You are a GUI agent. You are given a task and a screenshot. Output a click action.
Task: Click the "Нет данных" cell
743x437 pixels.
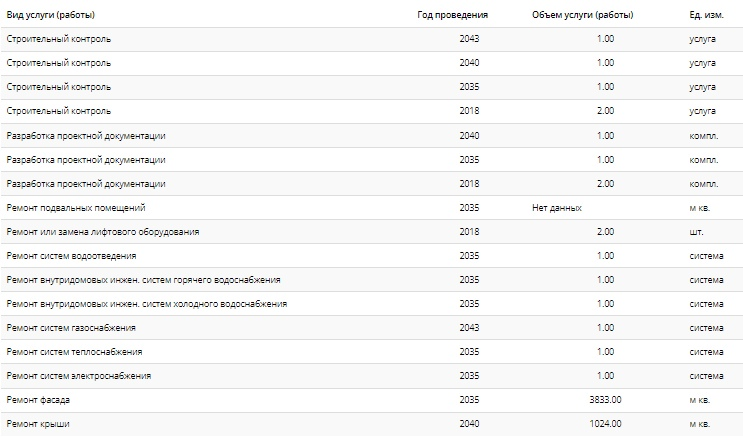point(557,208)
